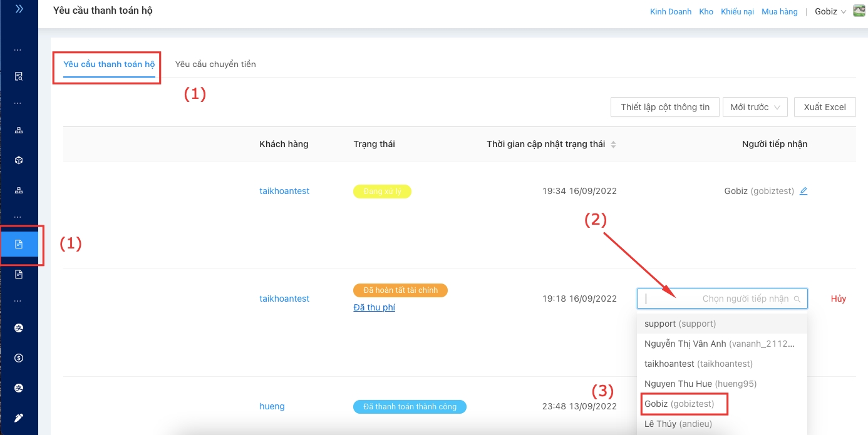Open the Gobiz account dropdown
This screenshot has height=435, width=868.
[x=830, y=12]
